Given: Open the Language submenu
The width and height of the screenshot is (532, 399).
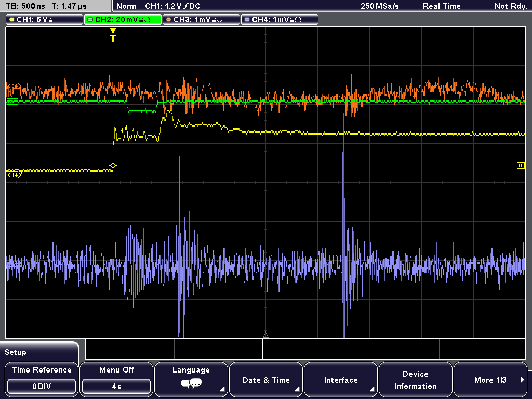Looking at the screenshot, I should [x=191, y=379].
